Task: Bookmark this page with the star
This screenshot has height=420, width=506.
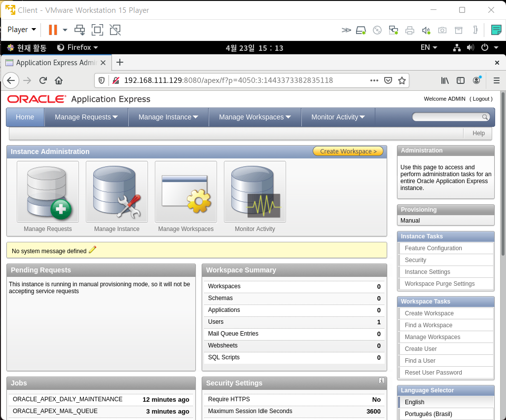Action: click(402, 80)
